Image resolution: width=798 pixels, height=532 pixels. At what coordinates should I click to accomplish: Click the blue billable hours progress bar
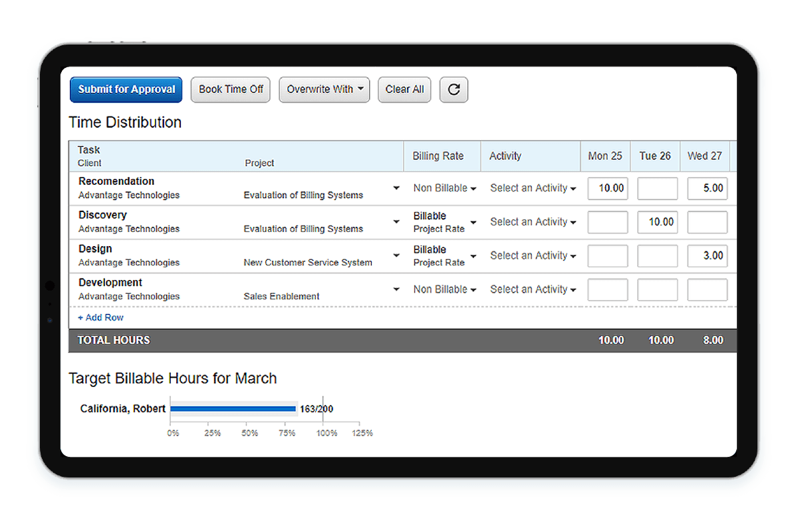[233, 409]
